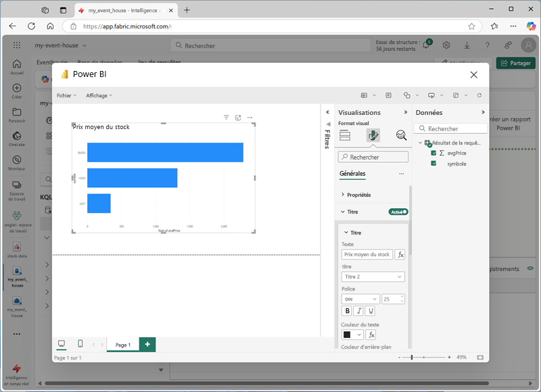Open Générales more options ellipsis
This screenshot has height=392, width=541.
[x=402, y=174]
